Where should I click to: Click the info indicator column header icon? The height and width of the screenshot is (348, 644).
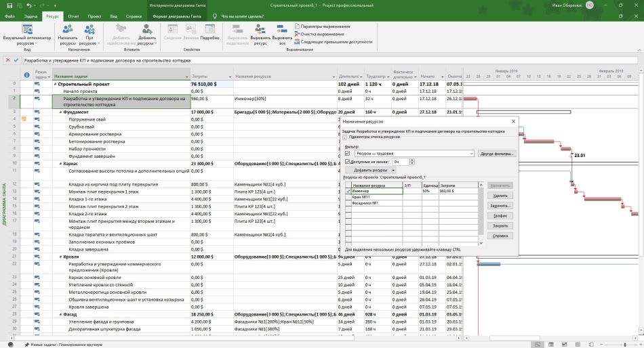(26, 75)
